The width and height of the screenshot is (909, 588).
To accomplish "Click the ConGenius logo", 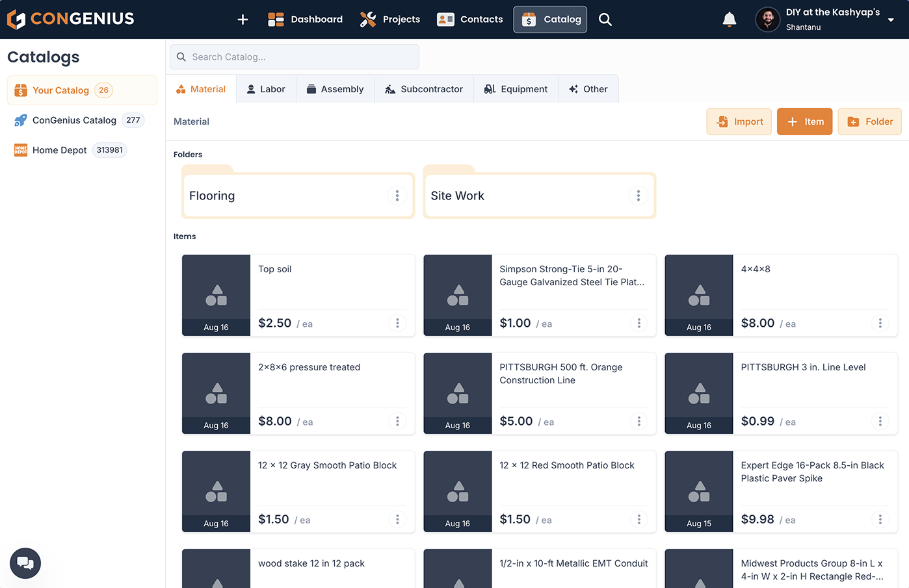I will click(71, 19).
